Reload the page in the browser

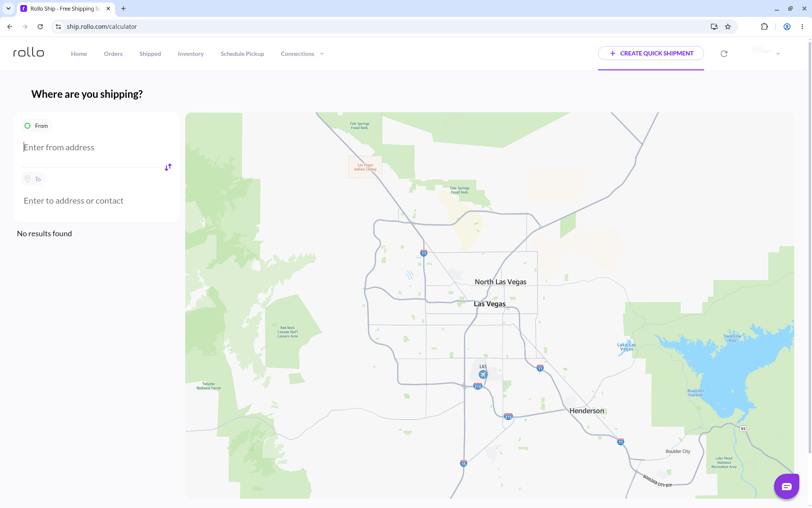[40, 27]
